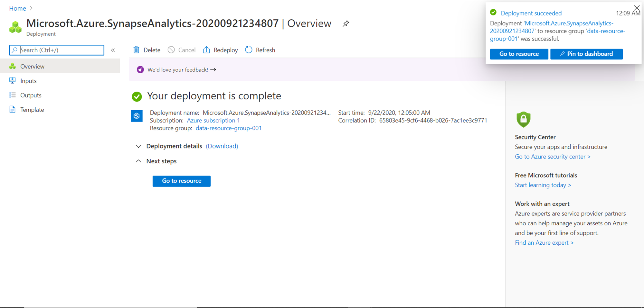Click the Outputs list icon in sidebar
The image size is (644, 308).
coord(13,95)
